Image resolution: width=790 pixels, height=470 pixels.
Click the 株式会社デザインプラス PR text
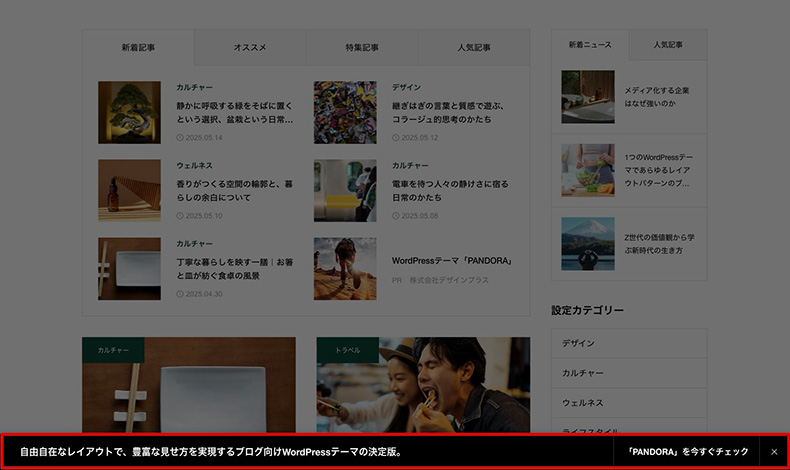448,280
